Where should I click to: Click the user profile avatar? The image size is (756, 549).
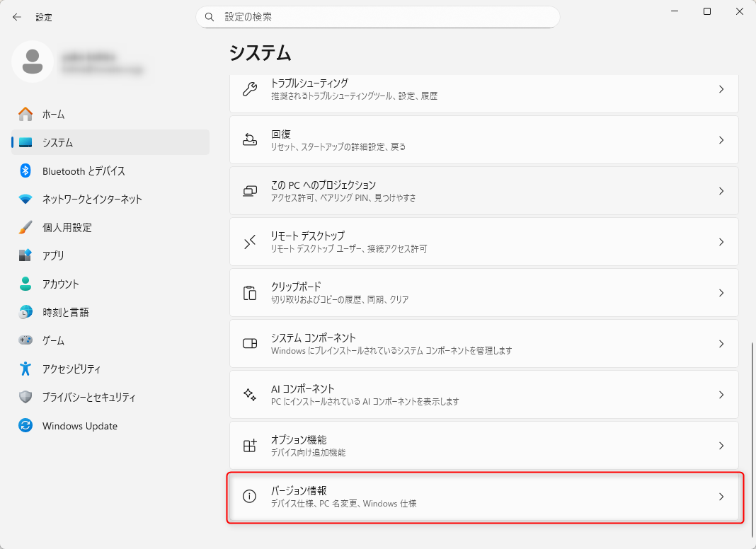point(33,62)
